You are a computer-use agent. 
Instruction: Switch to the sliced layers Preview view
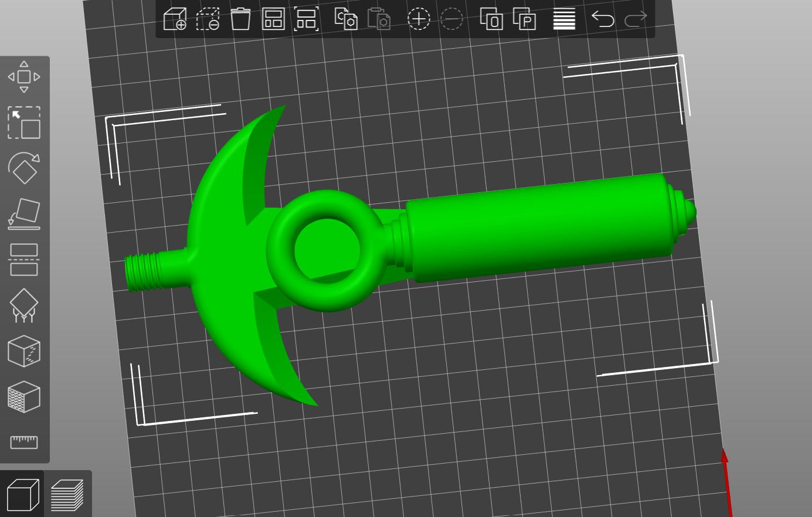coord(67,495)
